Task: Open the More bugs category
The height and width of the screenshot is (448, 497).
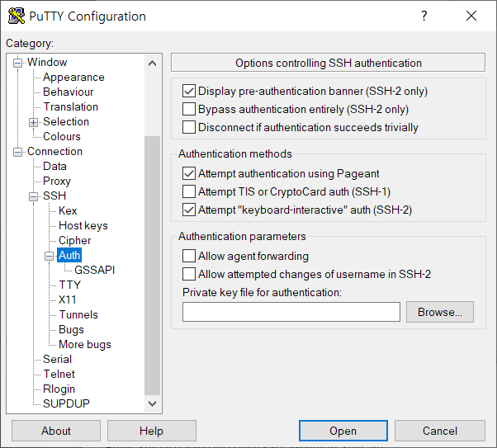Action: tap(85, 345)
